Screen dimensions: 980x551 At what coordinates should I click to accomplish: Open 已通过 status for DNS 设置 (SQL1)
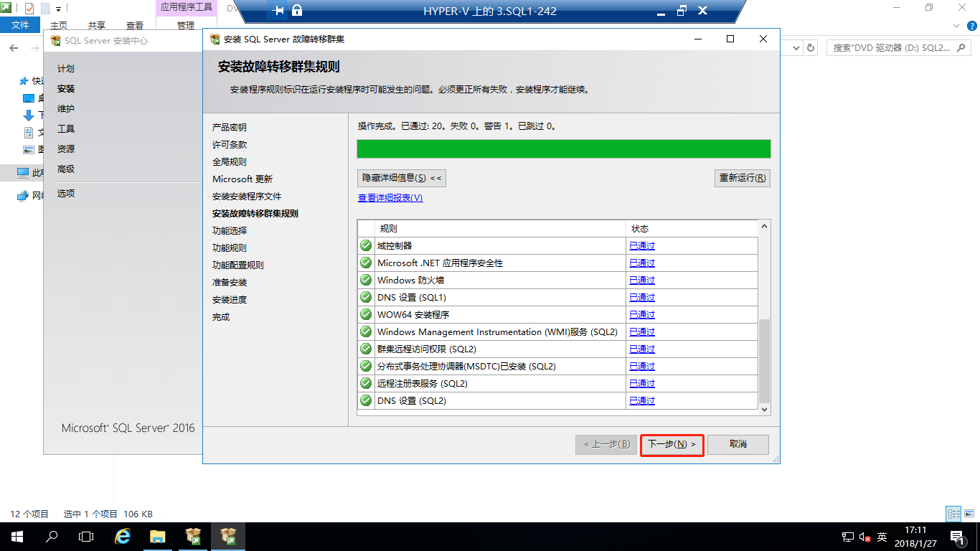coord(642,298)
